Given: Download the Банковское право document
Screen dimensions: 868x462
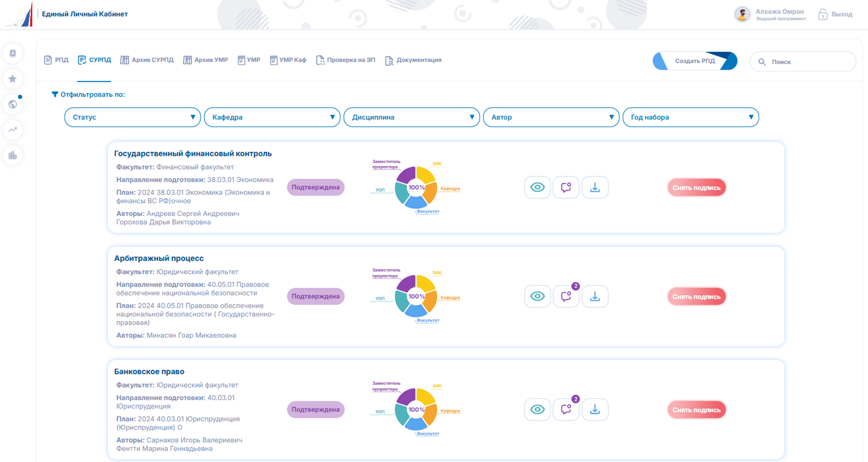Looking at the screenshot, I should [595, 410].
